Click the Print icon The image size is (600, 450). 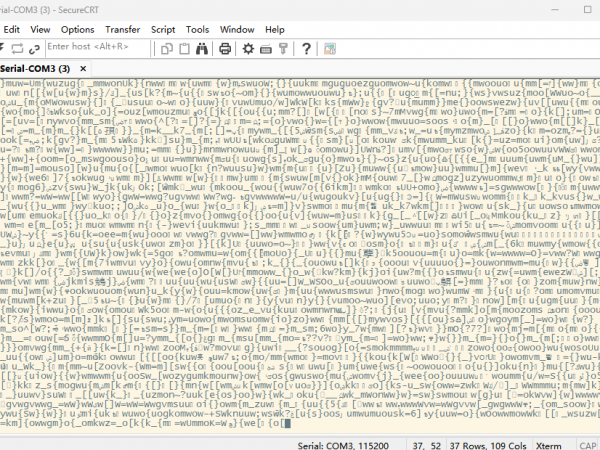pyautogui.click(x=225, y=48)
